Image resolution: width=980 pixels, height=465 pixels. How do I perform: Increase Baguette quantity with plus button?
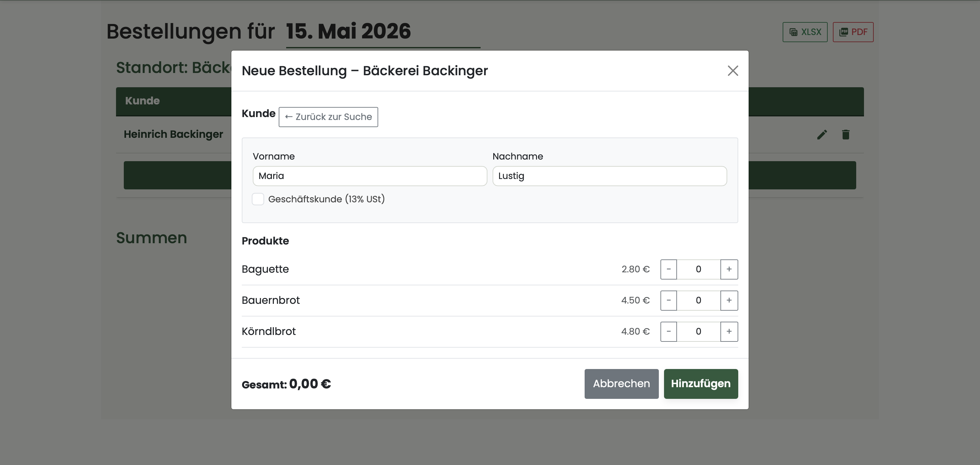729,269
